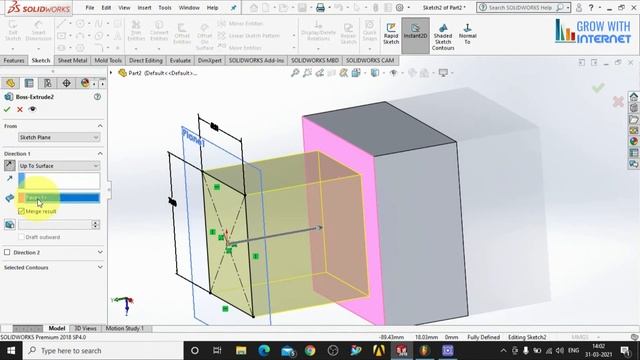
Task: Switch to the 3D Views tab
Action: point(85,328)
